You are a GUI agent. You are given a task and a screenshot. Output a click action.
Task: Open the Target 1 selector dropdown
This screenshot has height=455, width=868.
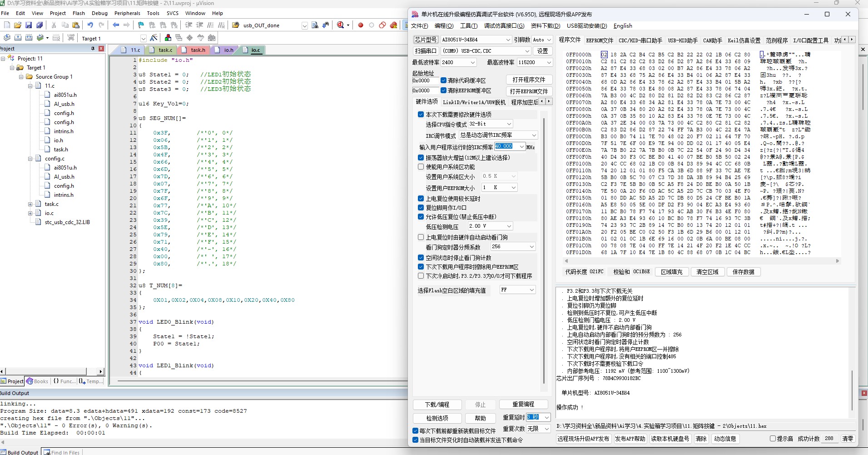point(143,39)
